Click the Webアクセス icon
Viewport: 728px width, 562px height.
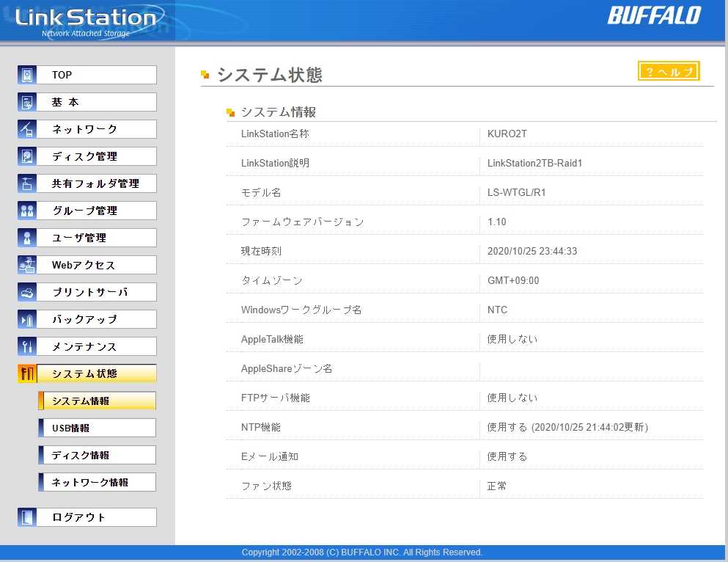(27, 265)
